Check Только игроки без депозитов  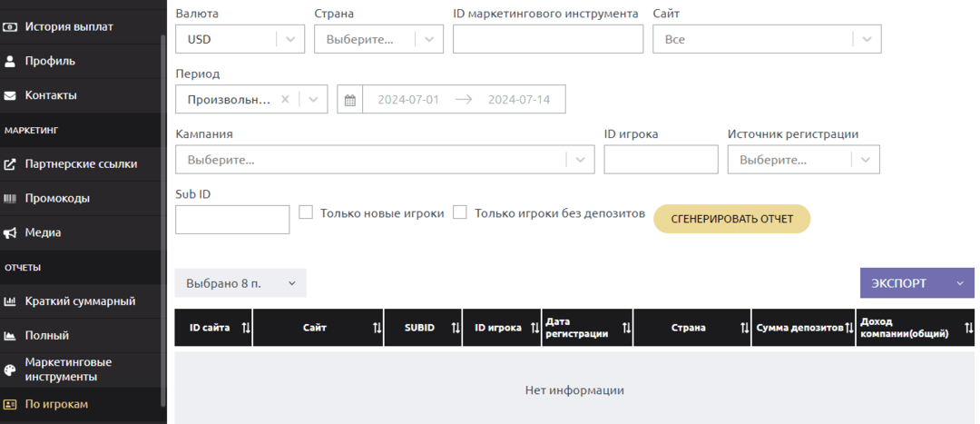(x=460, y=212)
